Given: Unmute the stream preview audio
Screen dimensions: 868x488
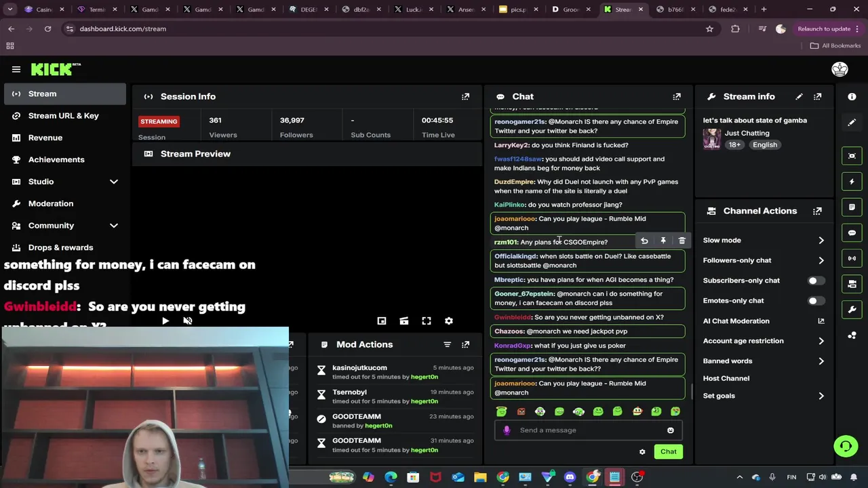Looking at the screenshot, I should coord(188,321).
